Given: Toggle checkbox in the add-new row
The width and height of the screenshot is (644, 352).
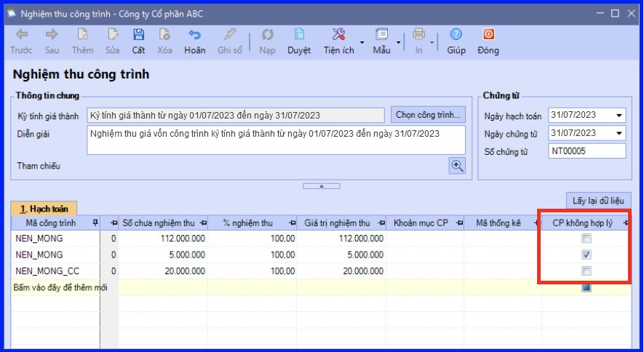Looking at the screenshot, I should pyautogui.click(x=587, y=287).
